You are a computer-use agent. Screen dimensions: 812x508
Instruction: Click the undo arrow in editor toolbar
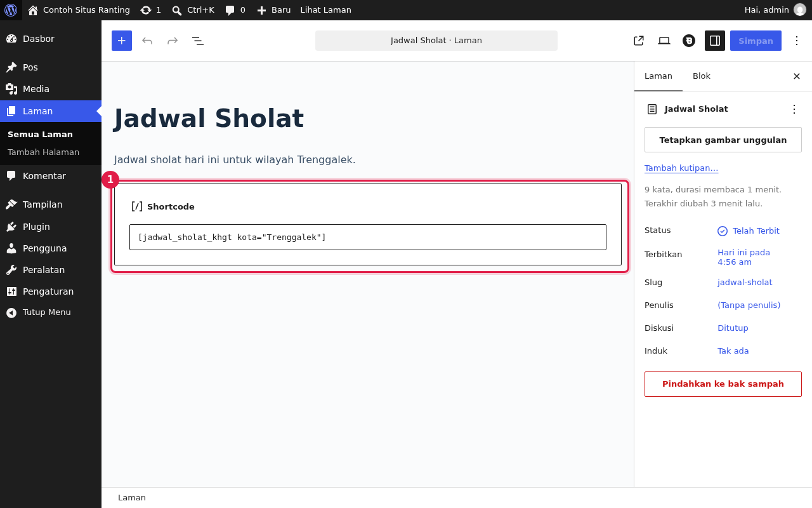click(147, 41)
